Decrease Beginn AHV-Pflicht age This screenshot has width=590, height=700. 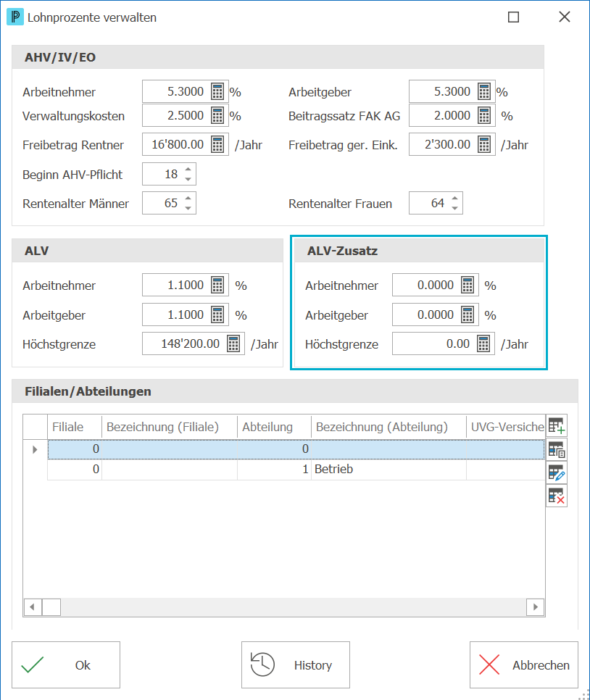(x=188, y=179)
